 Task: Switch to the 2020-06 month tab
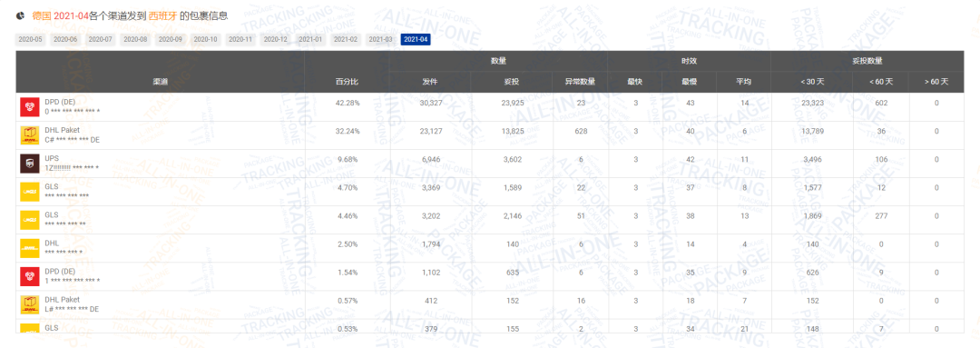pyautogui.click(x=65, y=39)
